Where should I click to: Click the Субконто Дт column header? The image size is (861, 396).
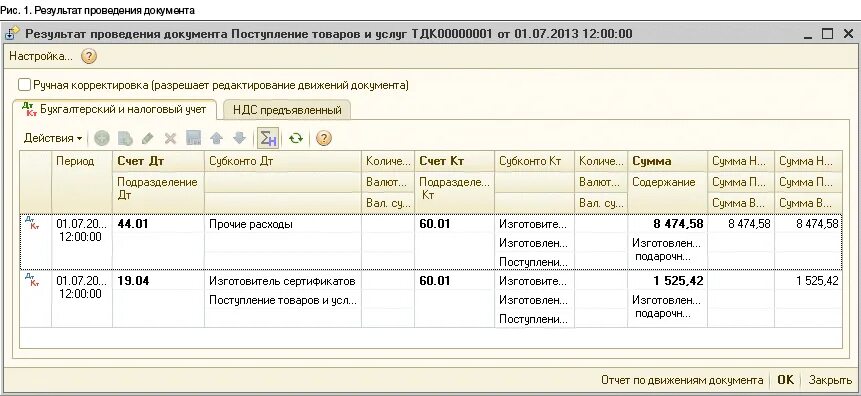(x=283, y=161)
